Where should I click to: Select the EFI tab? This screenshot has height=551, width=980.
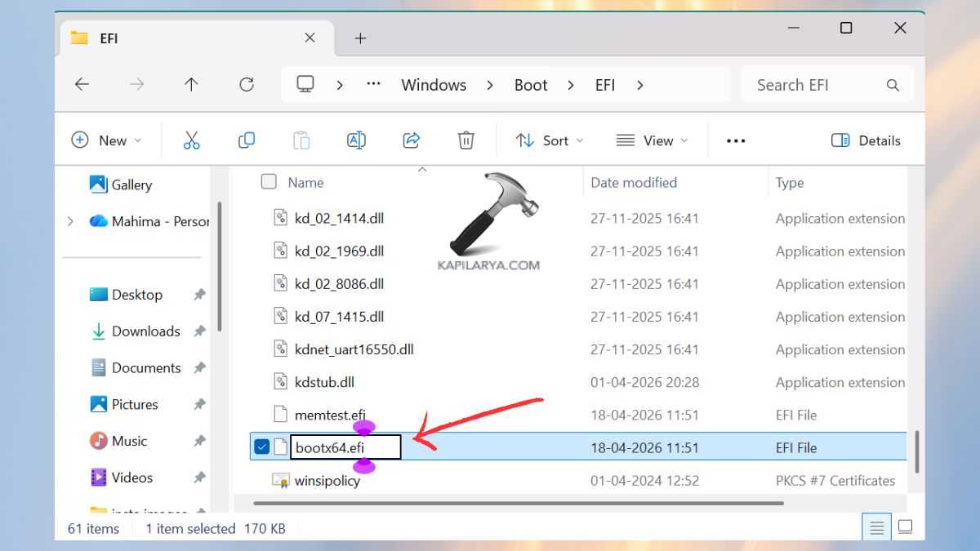(110, 38)
